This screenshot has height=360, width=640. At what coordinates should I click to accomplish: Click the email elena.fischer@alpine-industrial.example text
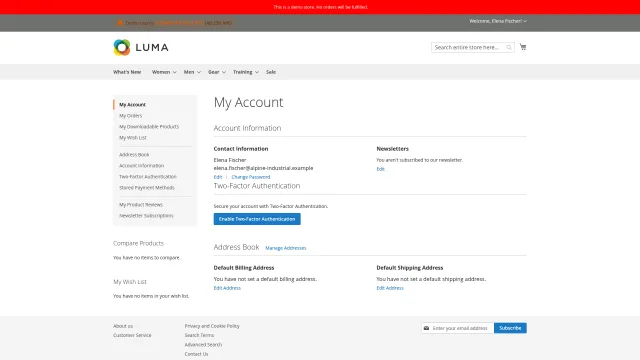tap(263, 168)
